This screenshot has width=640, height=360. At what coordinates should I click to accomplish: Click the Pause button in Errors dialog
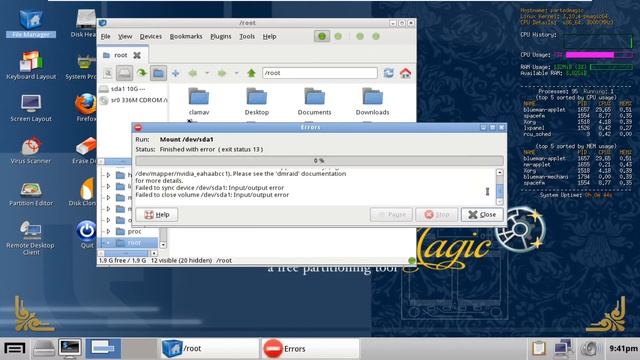click(391, 215)
